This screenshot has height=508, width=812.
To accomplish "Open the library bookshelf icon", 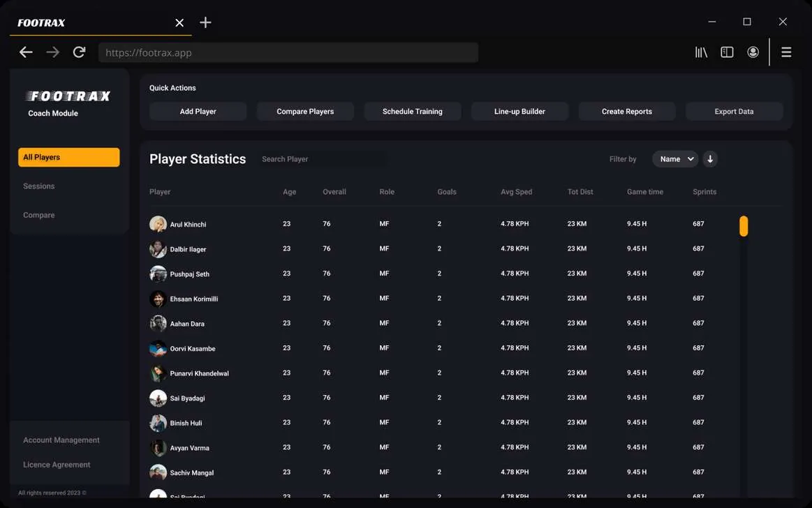I will coord(701,52).
